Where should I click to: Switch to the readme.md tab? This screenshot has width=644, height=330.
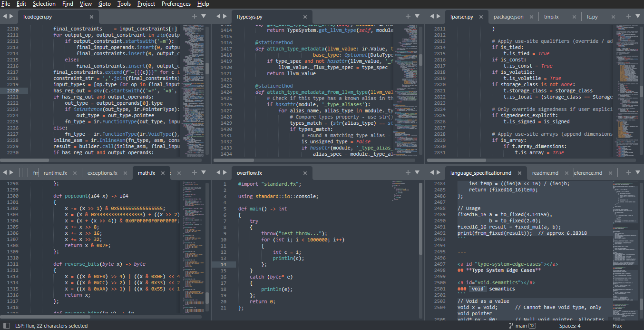545,173
